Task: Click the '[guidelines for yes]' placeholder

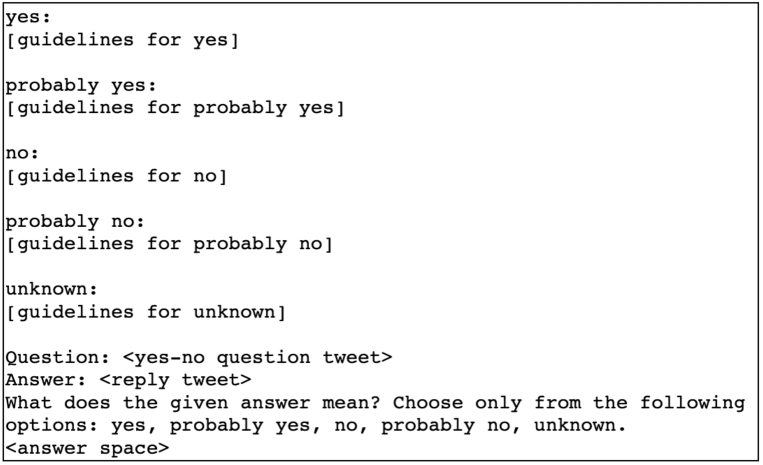Action: tap(122, 40)
